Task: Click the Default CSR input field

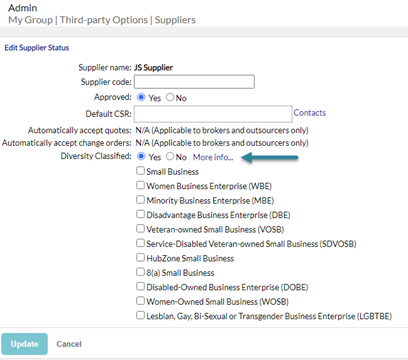Action: coord(213,114)
